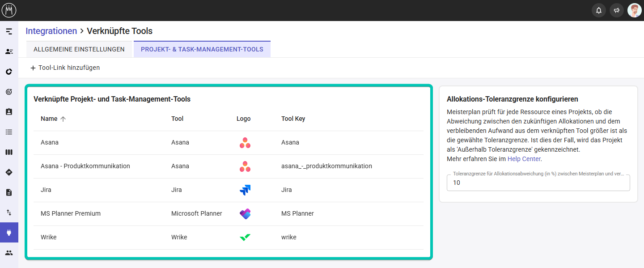Click Tool-Link hinzufügen
Screen dimensions: 644x268
tap(65, 68)
